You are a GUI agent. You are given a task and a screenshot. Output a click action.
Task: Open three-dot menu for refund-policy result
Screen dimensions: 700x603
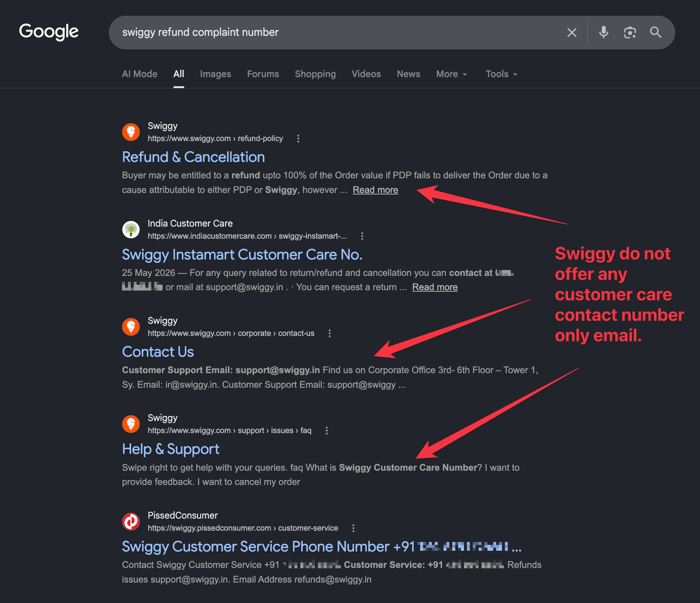298,139
